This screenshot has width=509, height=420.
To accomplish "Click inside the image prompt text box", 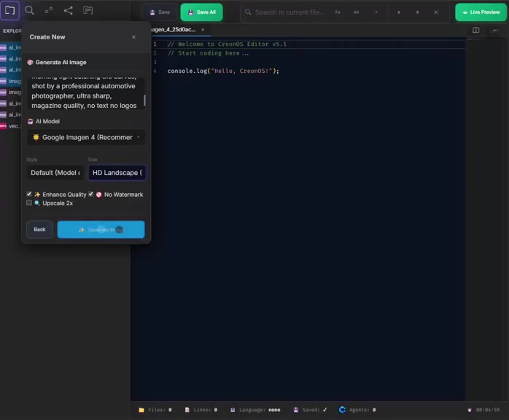I will coord(86,93).
